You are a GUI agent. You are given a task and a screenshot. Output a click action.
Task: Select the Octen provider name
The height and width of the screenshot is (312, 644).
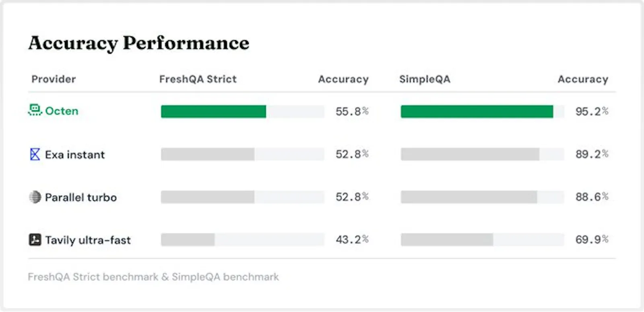[62, 111]
